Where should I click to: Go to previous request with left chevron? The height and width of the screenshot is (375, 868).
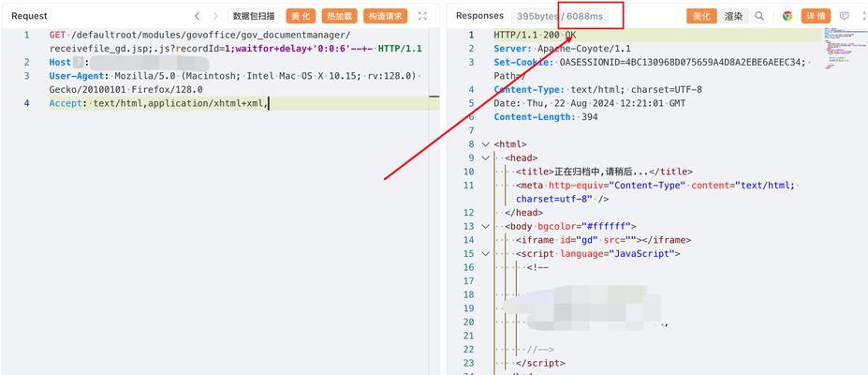pyautogui.click(x=198, y=16)
